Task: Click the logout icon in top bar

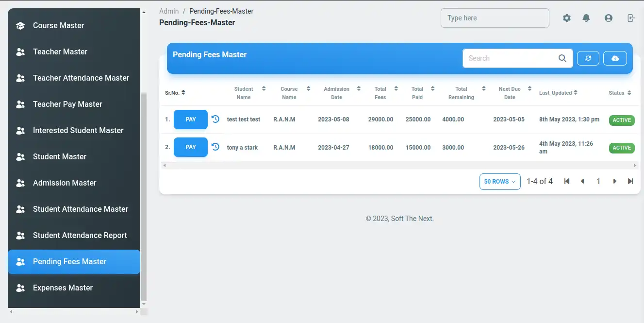Action: pos(630,18)
